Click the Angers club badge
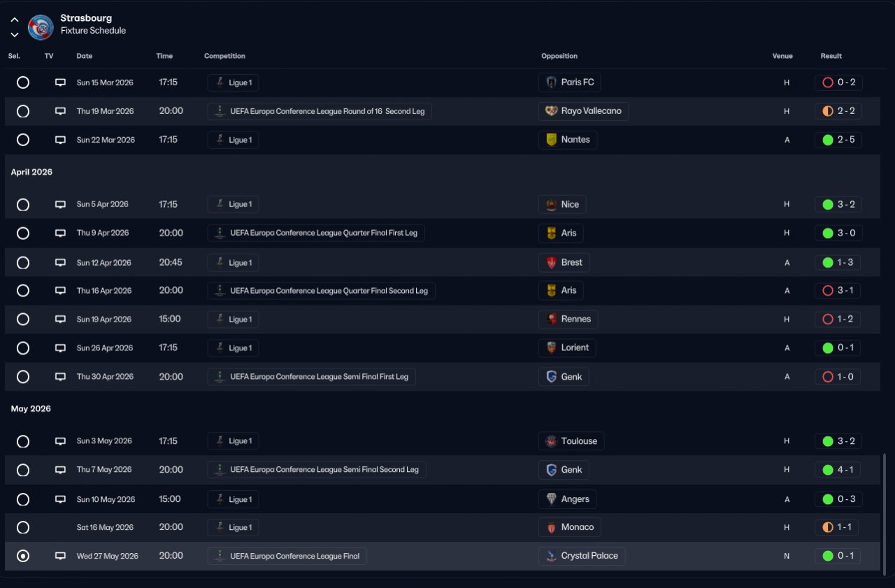Viewport: 895px width, 588px height. click(552, 499)
